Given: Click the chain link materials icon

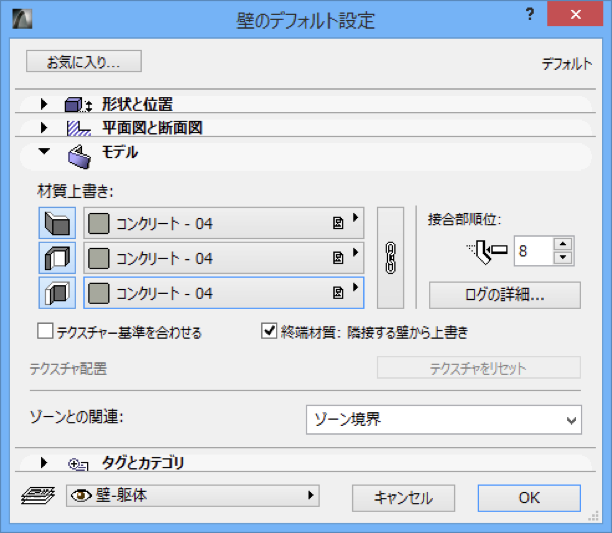Looking at the screenshot, I should [390, 258].
